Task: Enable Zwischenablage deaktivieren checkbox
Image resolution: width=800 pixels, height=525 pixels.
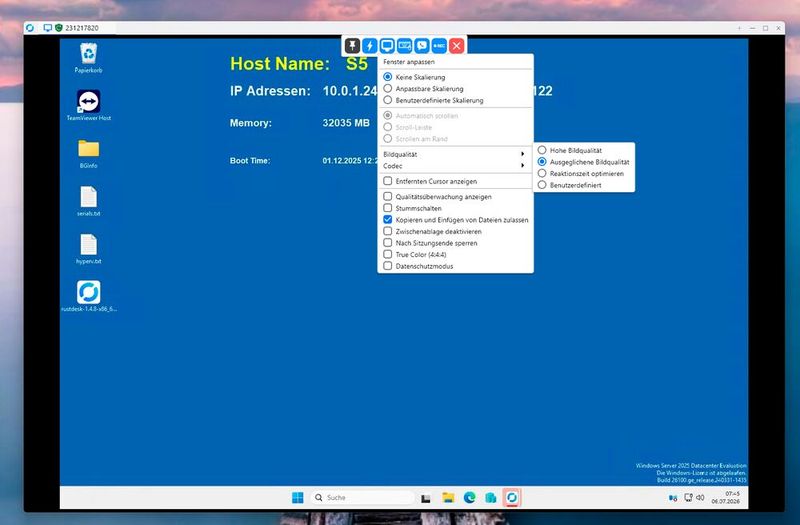Action: (388, 231)
